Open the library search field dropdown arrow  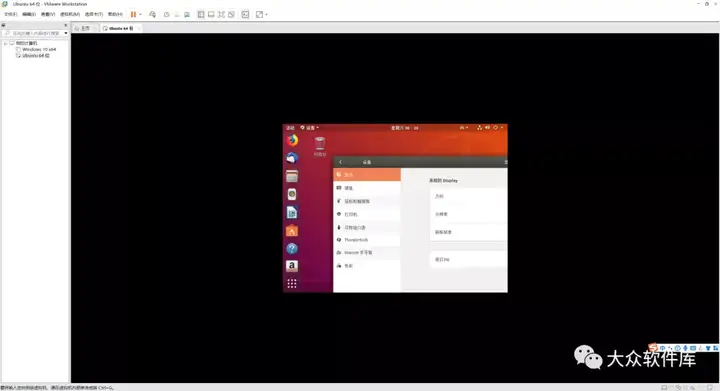[66, 33]
